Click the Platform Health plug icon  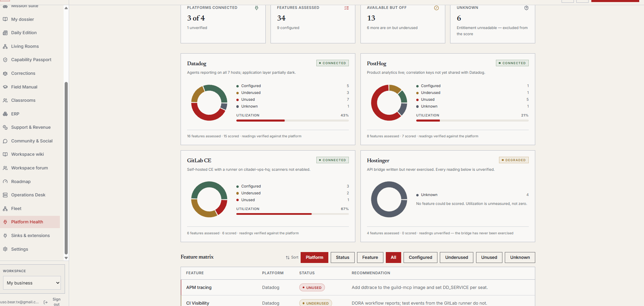(5, 222)
